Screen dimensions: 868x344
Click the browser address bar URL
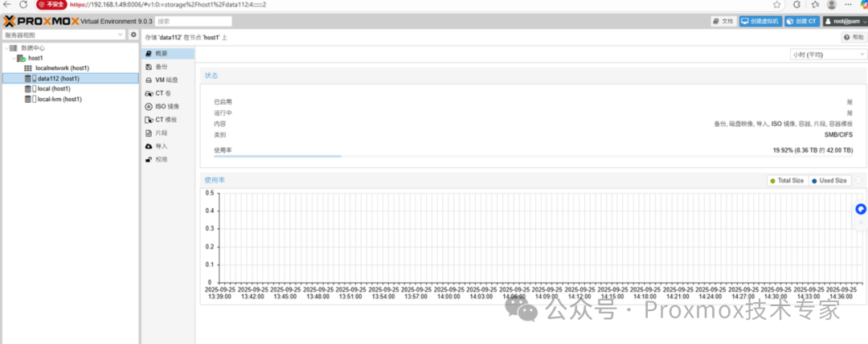click(x=168, y=5)
